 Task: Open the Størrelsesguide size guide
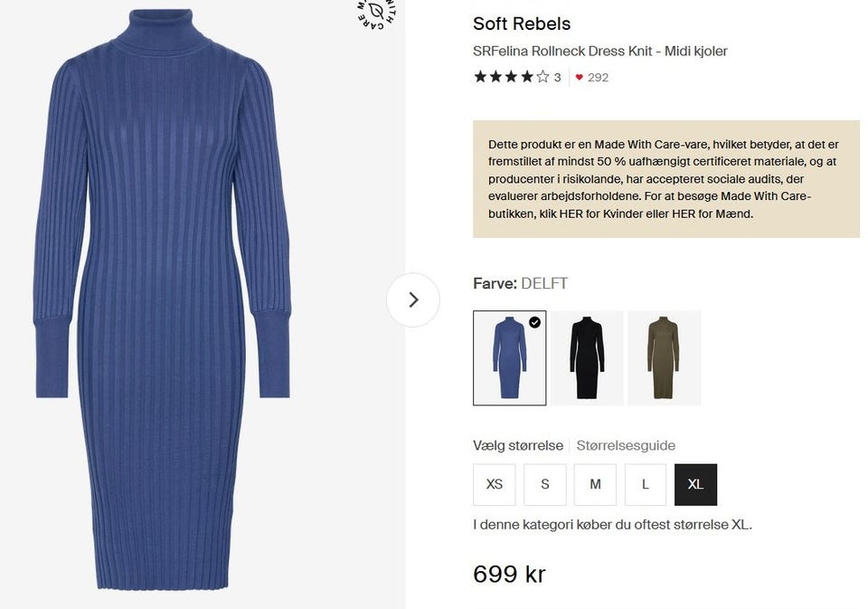[x=626, y=445]
